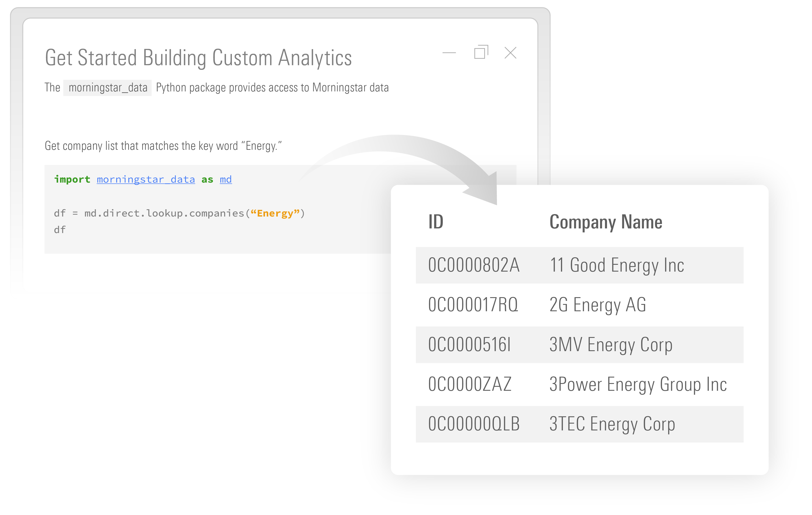Choose the 2G Energy AG company name
Screen dimensions: 812x515
pos(598,305)
